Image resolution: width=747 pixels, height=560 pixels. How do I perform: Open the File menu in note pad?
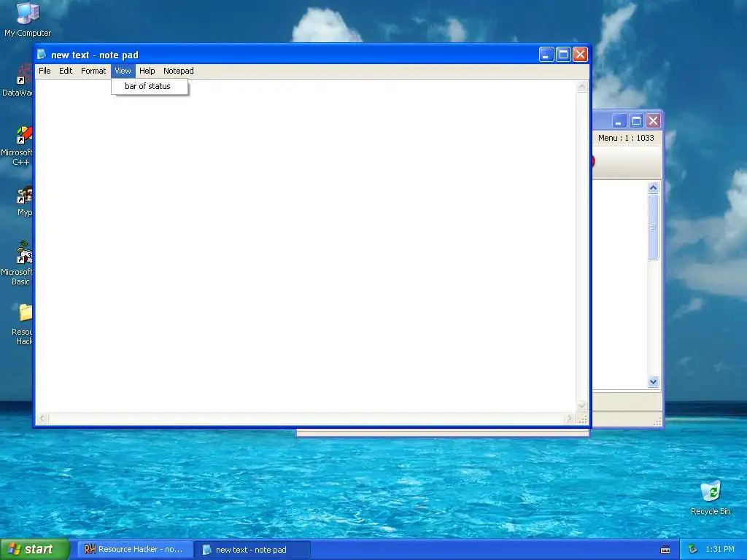pos(44,71)
